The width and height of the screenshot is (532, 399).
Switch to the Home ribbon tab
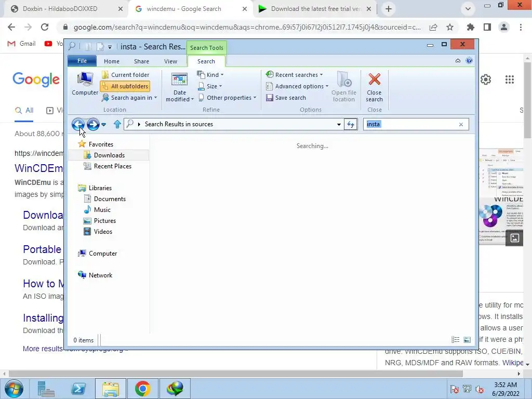[x=112, y=61]
